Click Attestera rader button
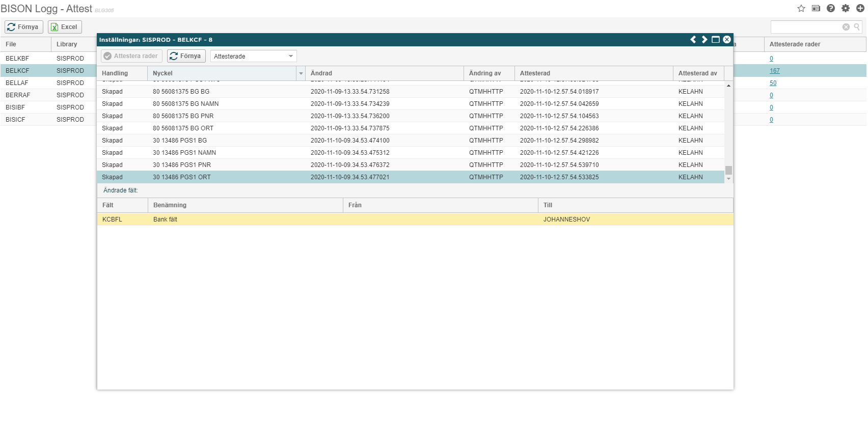Screen dimensions: 868x442 [x=131, y=56]
